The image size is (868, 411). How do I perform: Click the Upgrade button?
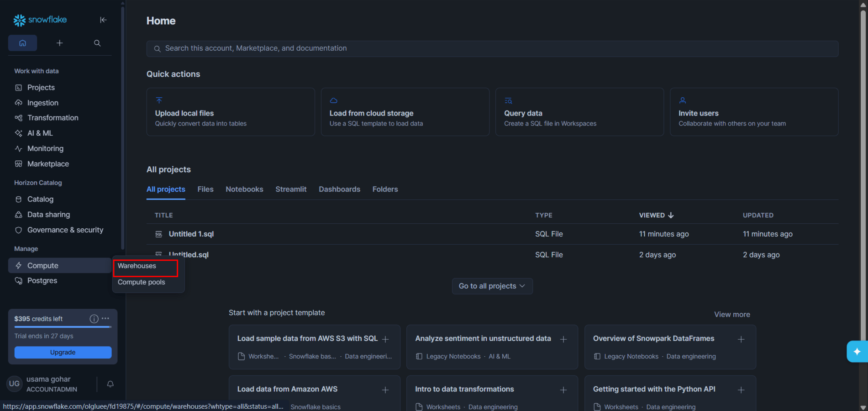[x=63, y=352]
